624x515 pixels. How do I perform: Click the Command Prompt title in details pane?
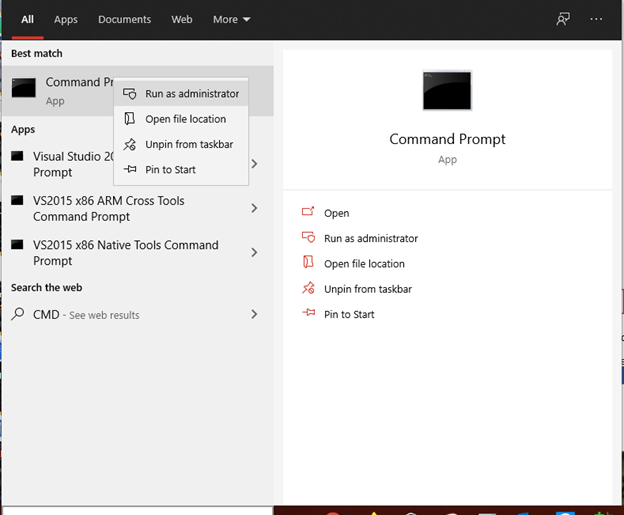pos(447,139)
